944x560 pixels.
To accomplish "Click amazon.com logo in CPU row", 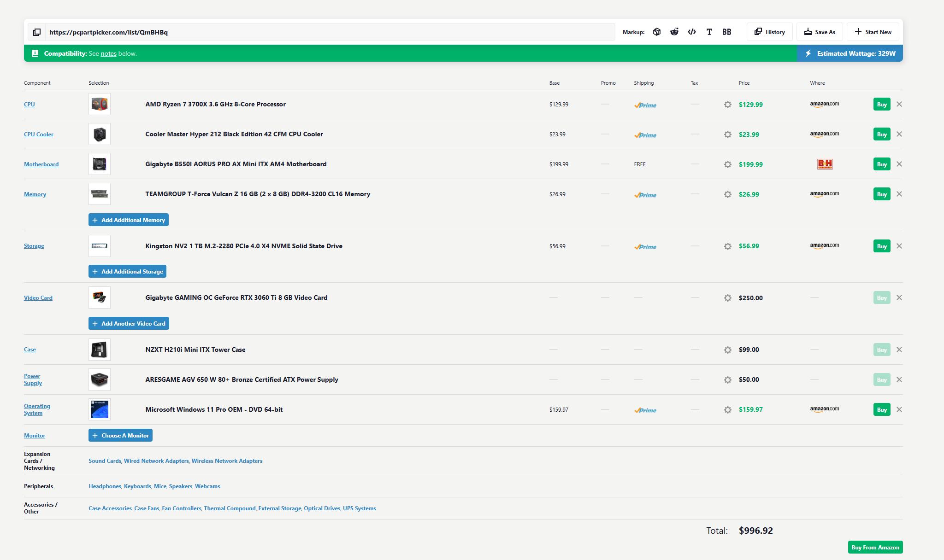I will point(825,104).
